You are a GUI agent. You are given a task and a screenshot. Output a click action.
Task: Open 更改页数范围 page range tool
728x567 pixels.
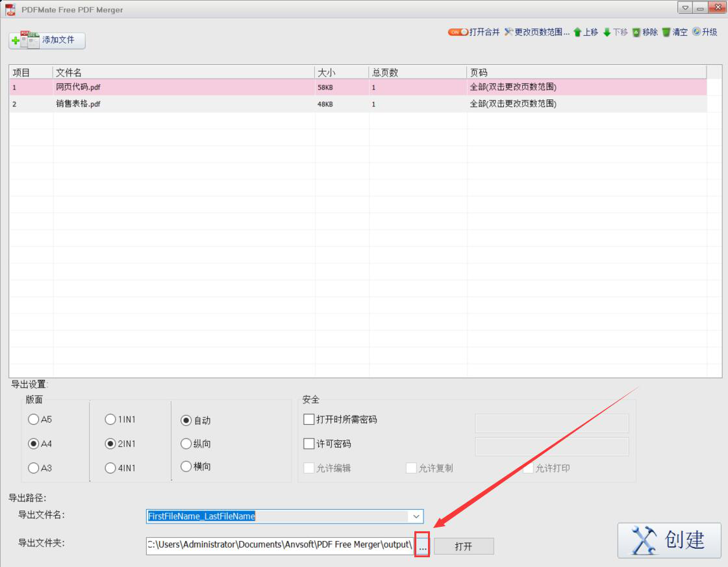tap(536, 32)
